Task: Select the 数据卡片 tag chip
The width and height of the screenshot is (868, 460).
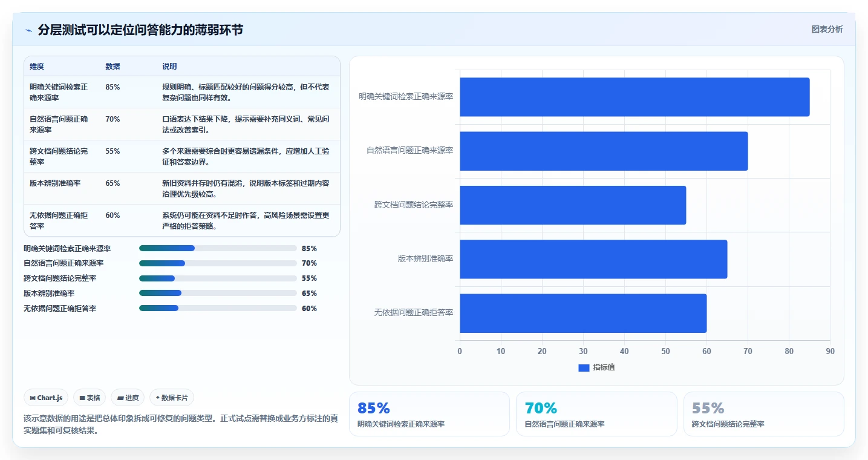Action: pyautogui.click(x=172, y=398)
